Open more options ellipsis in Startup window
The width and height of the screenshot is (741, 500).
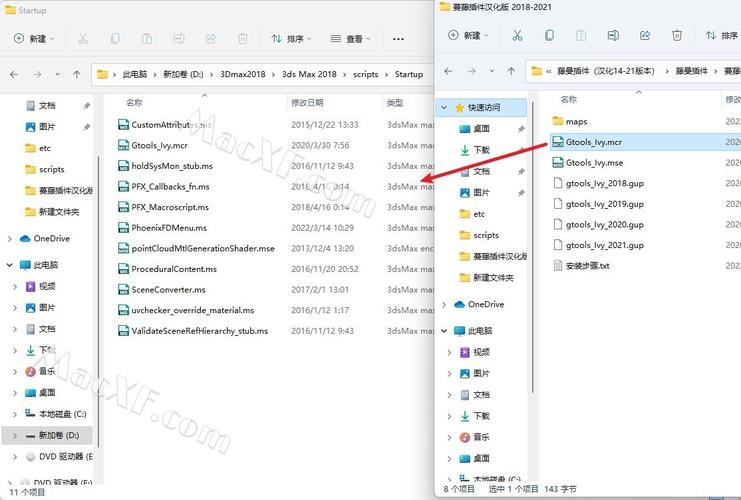pyautogui.click(x=398, y=39)
